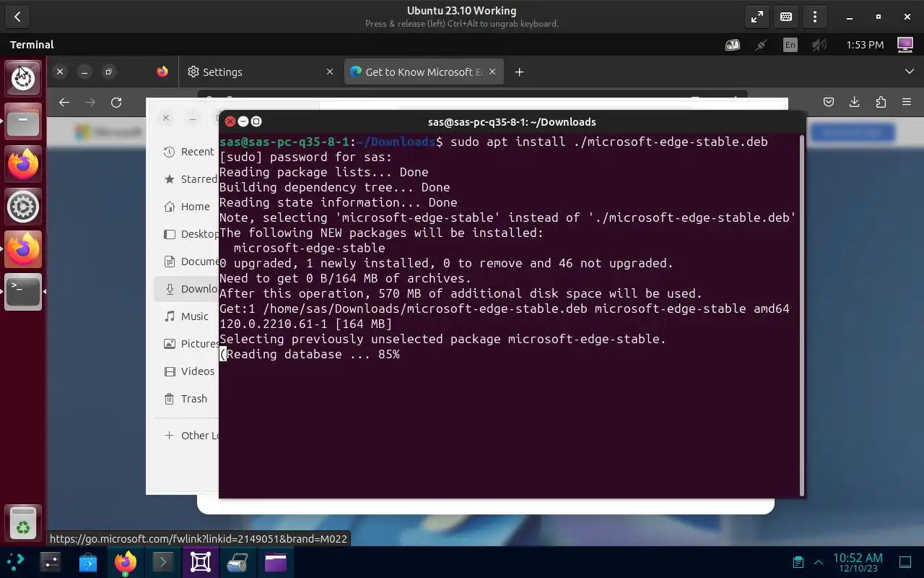Image resolution: width=924 pixels, height=578 pixels.
Task: Close the Settings tab in Firefox
Action: point(330,72)
